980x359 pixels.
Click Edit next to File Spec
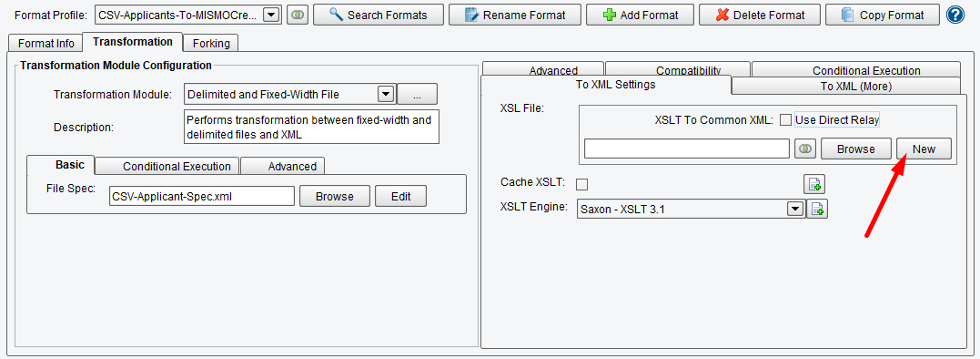[400, 197]
